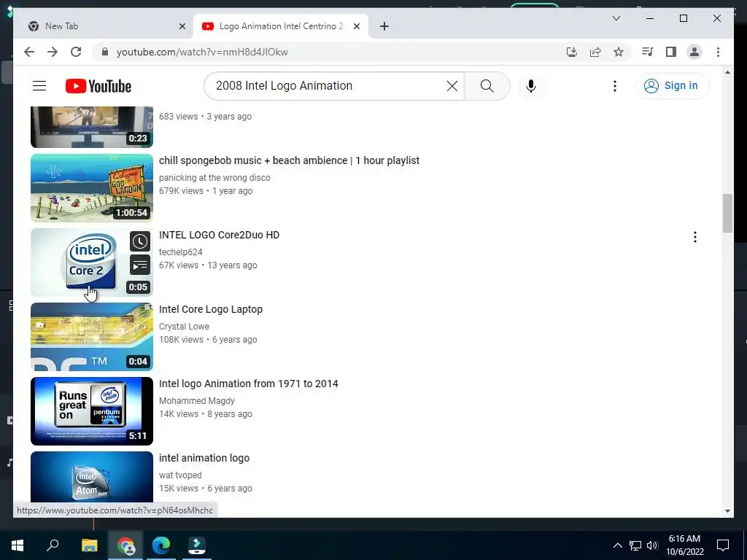
Task: Open Intel logo Animation from 1971 to 2014 title
Action: click(x=248, y=384)
